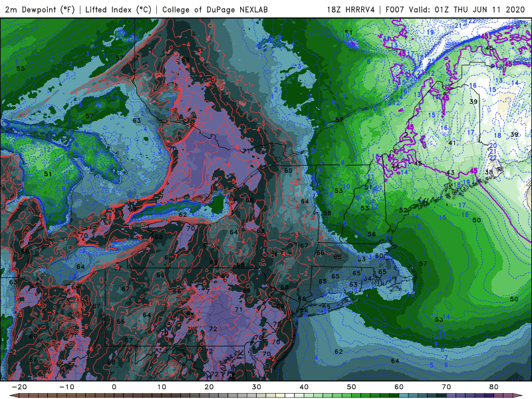Click the "College of DuPage NEXLAB" label
The height and width of the screenshot is (399, 532).
pyautogui.click(x=215, y=9)
